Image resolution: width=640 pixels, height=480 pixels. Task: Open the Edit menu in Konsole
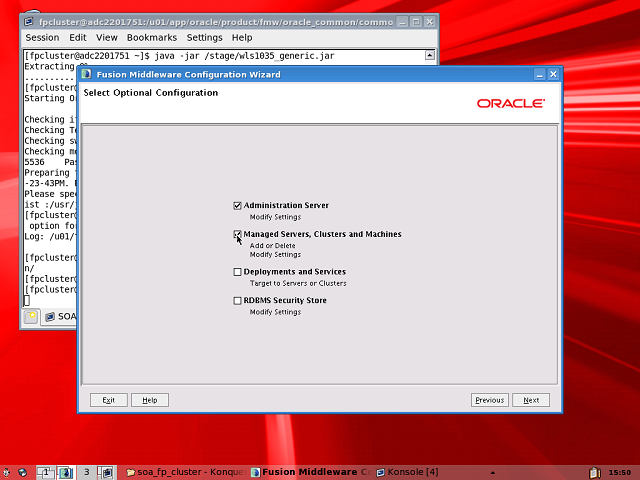(78, 38)
